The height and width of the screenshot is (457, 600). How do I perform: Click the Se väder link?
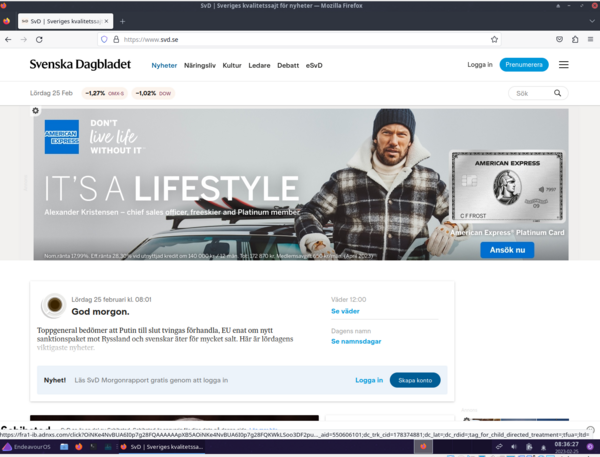tap(345, 311)
